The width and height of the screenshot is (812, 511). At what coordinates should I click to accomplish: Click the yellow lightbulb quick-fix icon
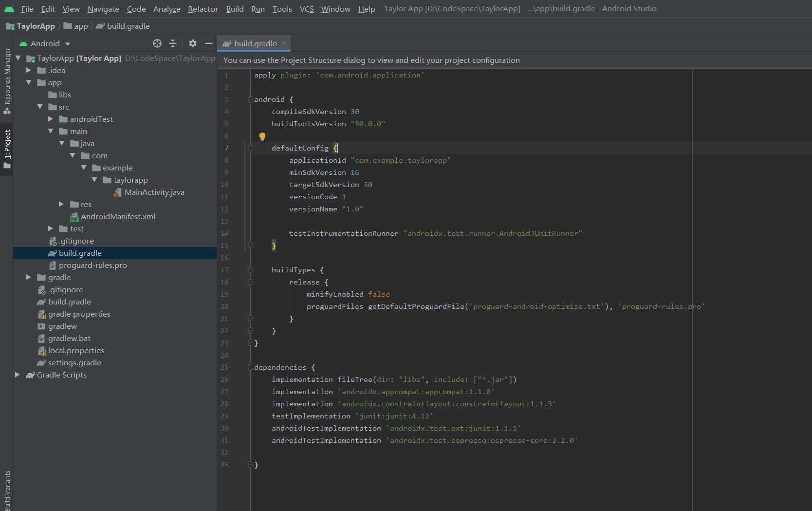262,137
